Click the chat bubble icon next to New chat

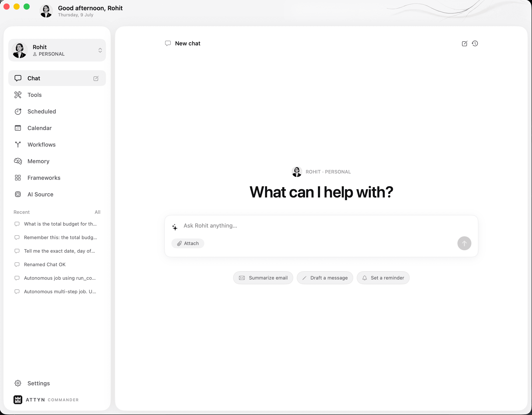point(168,43)
